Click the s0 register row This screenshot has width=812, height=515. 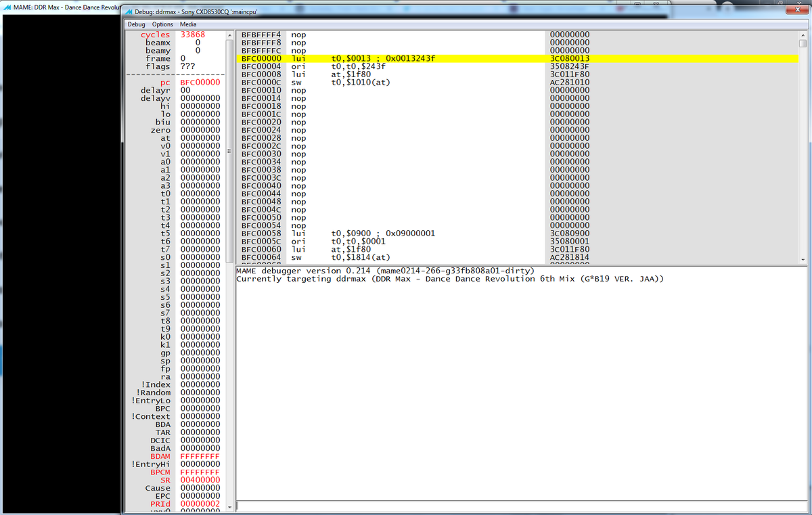point(176,257)
